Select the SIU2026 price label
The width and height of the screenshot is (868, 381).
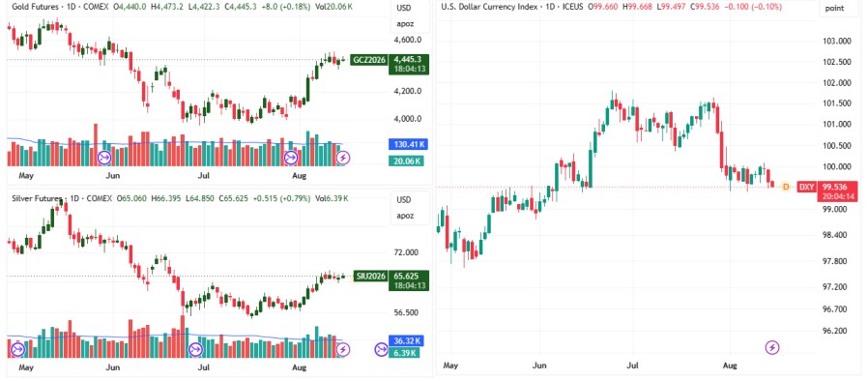369,276
